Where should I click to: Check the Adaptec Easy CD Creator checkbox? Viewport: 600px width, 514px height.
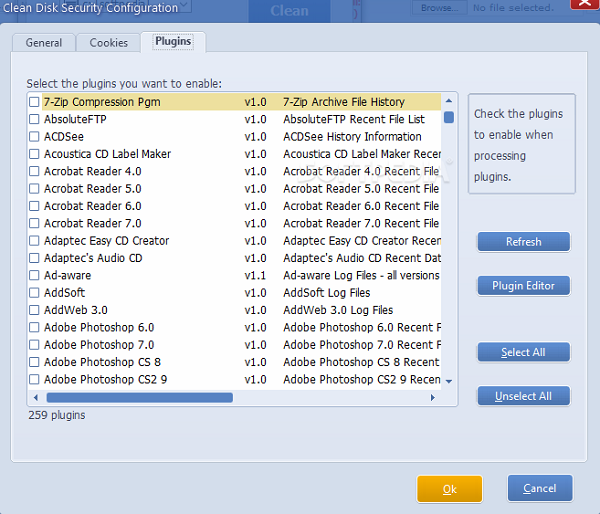click(x=34, y=241)
